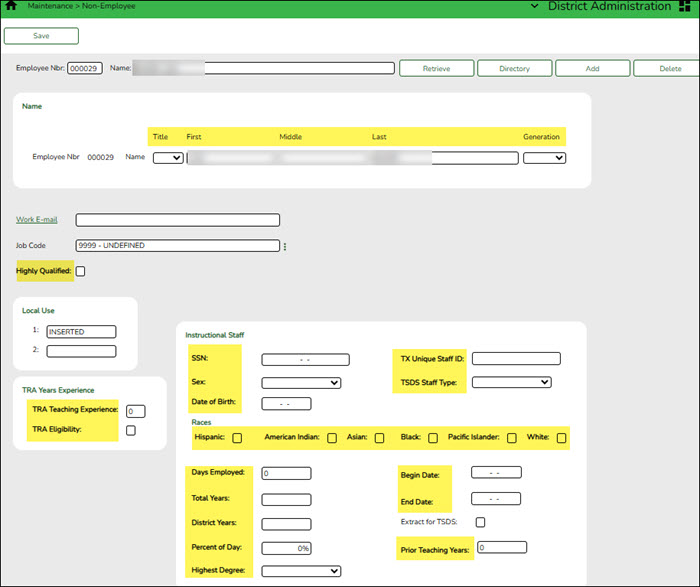The width and height of the screenshot is (700, 587).
Task: Follow the Work E-mail link
Action: [x=37, y=220]
